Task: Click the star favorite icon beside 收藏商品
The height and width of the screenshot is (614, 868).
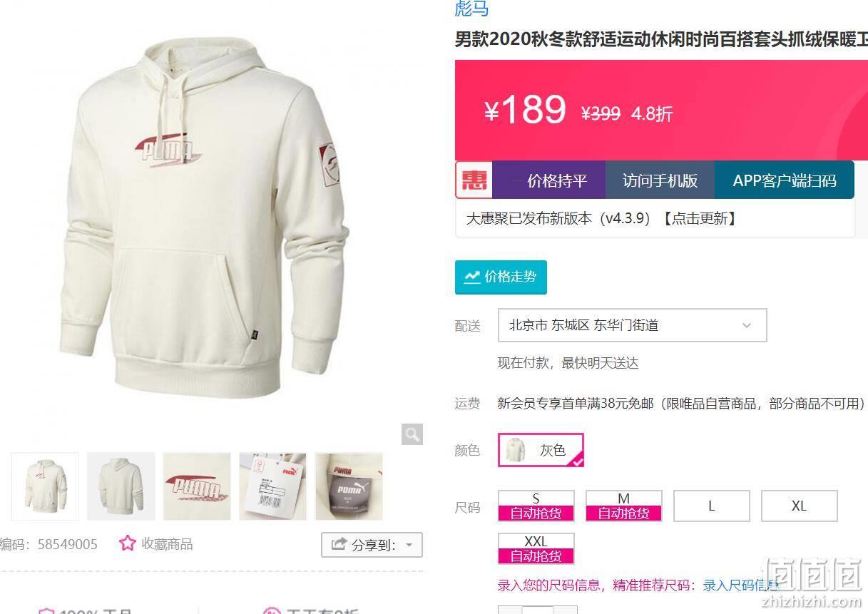Action: 128,543
